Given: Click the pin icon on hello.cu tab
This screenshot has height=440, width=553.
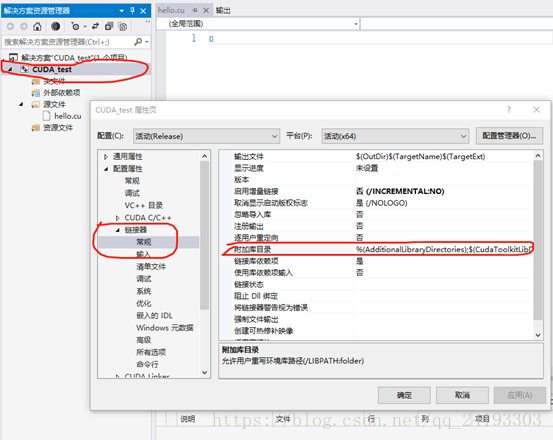Looking at the screenshot, I should (x=195, y=11).
